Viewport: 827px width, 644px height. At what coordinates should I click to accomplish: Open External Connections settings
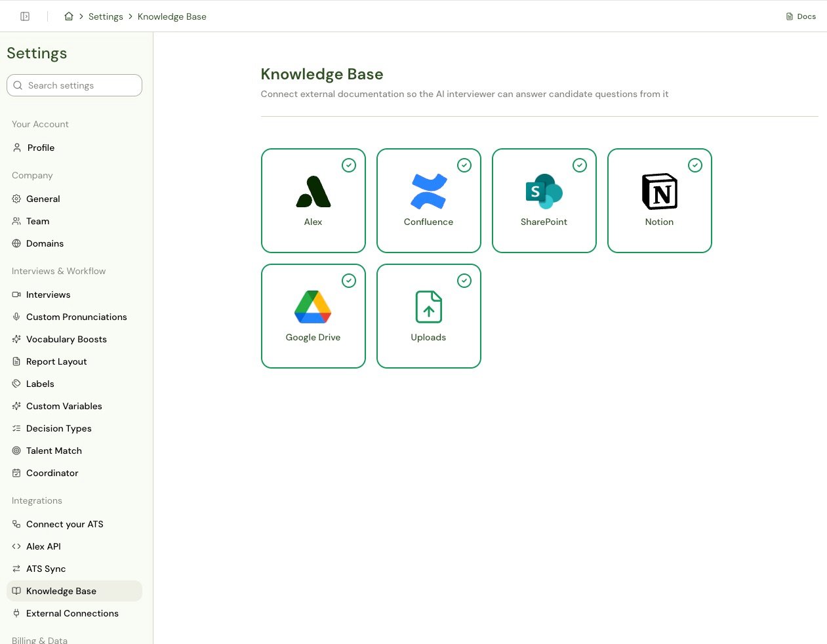tap(74, 613)
